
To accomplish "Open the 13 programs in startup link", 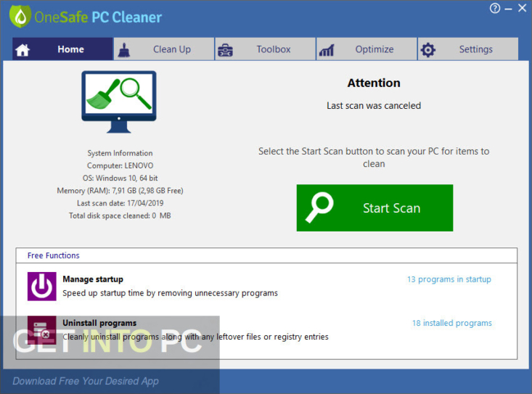I will (x=449, y=279).
